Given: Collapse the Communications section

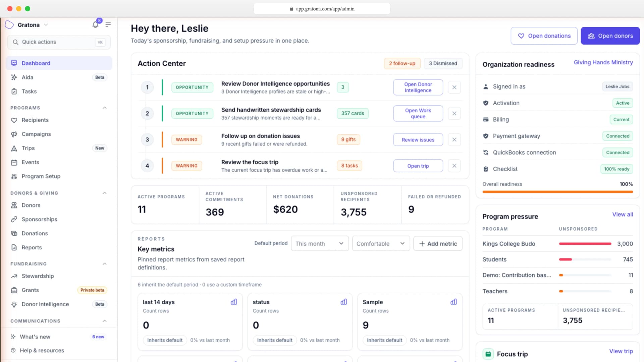Looking at the screenshot, I should (104, 321).
